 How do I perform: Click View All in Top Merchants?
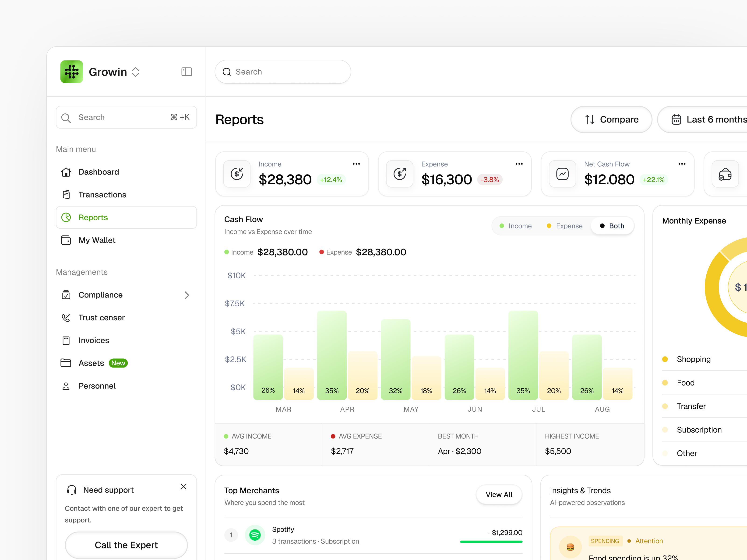click(x=499, y=494)
